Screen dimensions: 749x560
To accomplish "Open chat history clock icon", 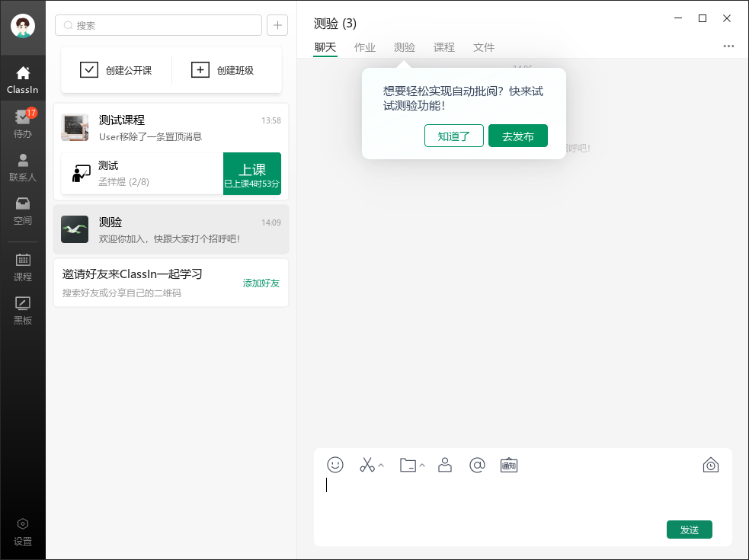I will [711, 465].
